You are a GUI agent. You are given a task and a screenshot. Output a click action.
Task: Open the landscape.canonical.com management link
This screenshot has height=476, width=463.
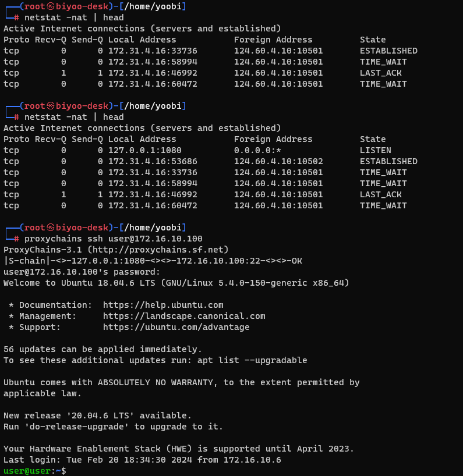pos(184,316)
